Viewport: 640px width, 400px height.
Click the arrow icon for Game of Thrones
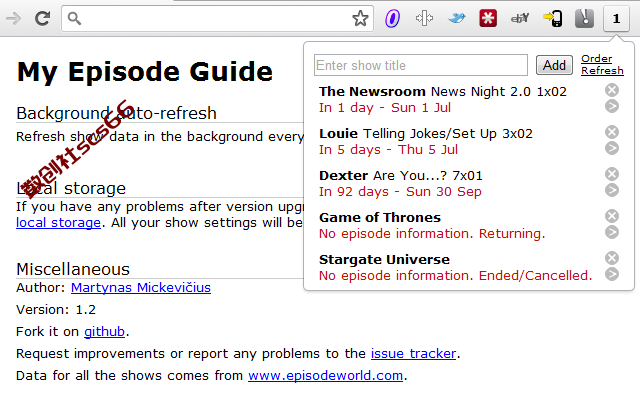[612, 232]
